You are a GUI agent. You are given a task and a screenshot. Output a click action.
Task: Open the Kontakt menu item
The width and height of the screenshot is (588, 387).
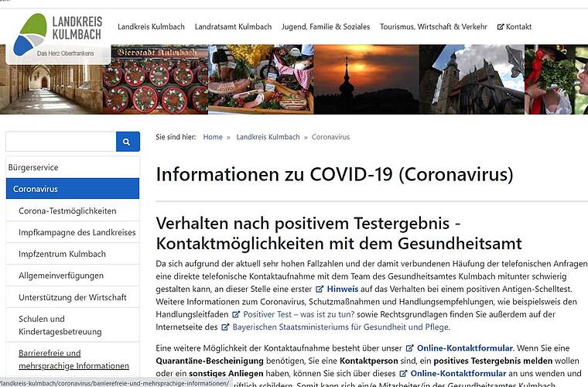pyautogui.click(x=514, y=26)
